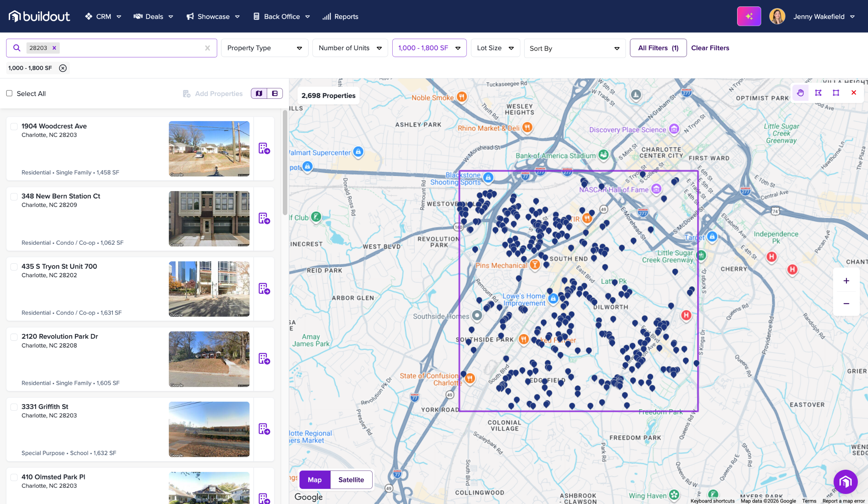This screenshot has height=504, width=868.
Task: Check the 348 New Bern Station Ct checkbox
Action: pyautogui.click(x=14, y=197)
